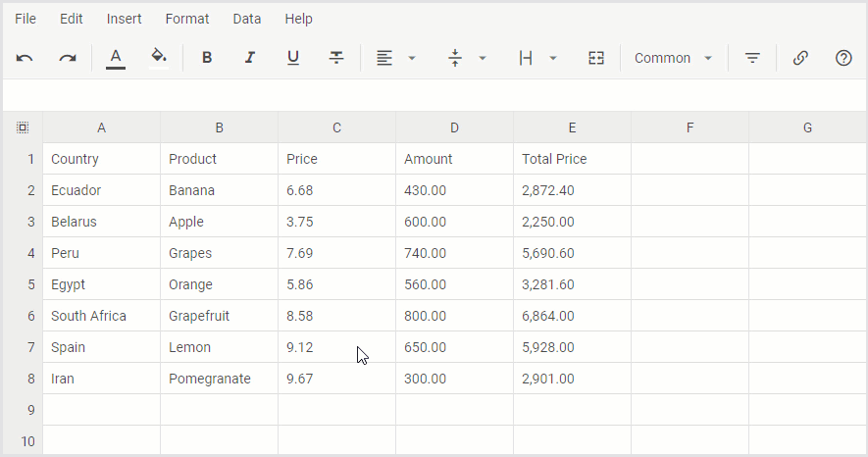
Task: Click the horizontal align icon
Action: coord(384,58)
